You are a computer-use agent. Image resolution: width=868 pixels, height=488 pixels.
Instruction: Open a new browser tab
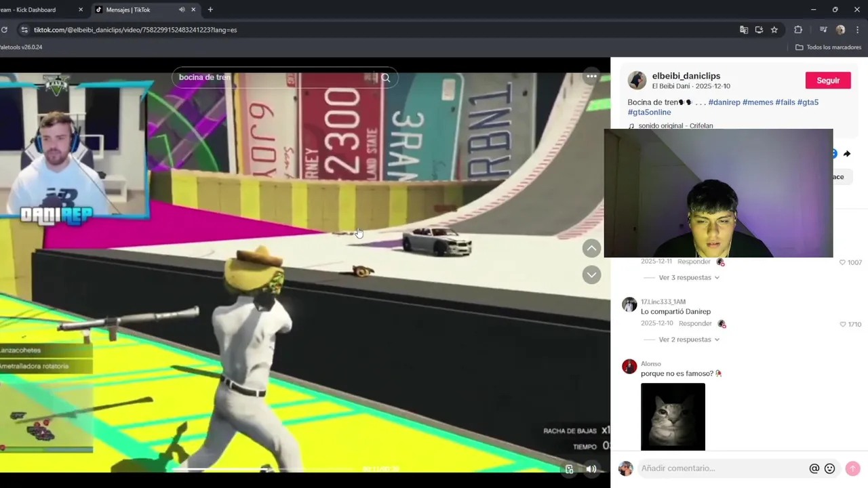pyautogui.click(x=210, y=9)
